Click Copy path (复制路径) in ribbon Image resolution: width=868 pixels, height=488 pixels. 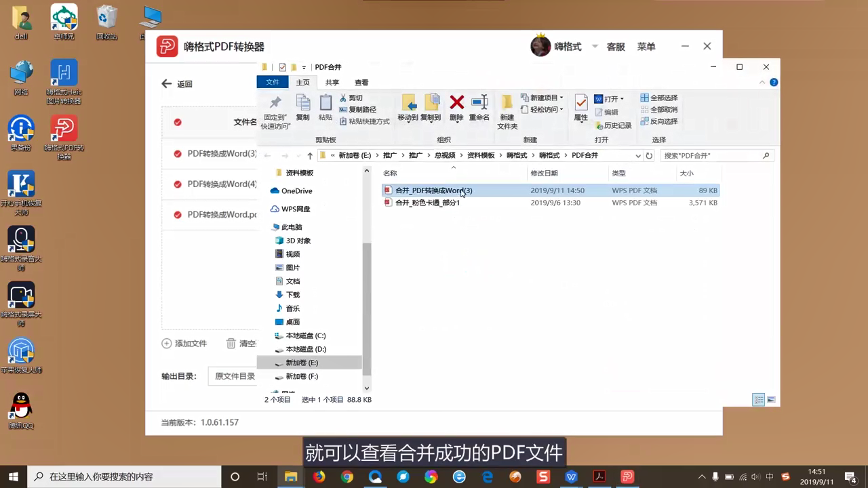point(357,110)
